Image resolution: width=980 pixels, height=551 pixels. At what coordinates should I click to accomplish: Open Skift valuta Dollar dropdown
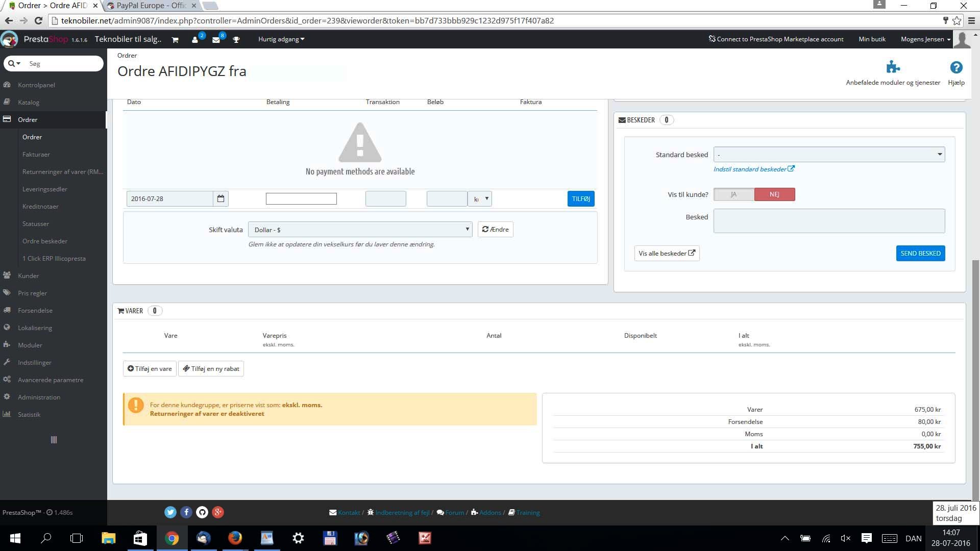pos(360,230)
